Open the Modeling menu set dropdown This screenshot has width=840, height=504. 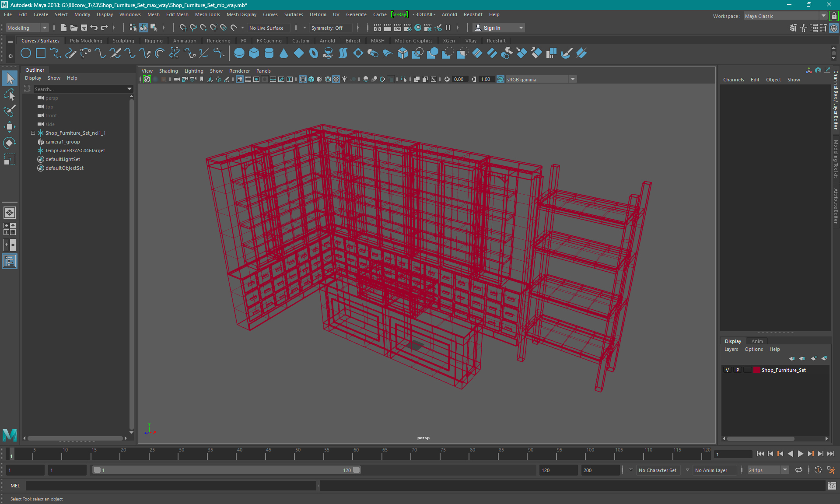pyautogui.click(x=27, y=28)
